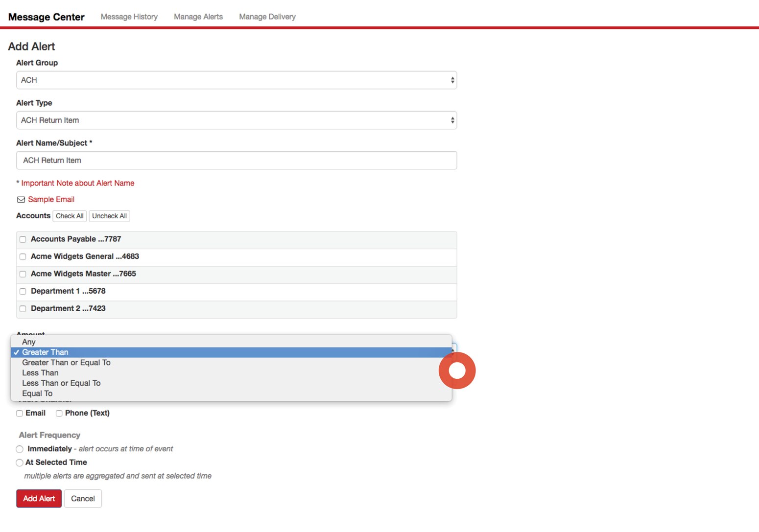Switch to the Message History tab

(x=129, y=16)
